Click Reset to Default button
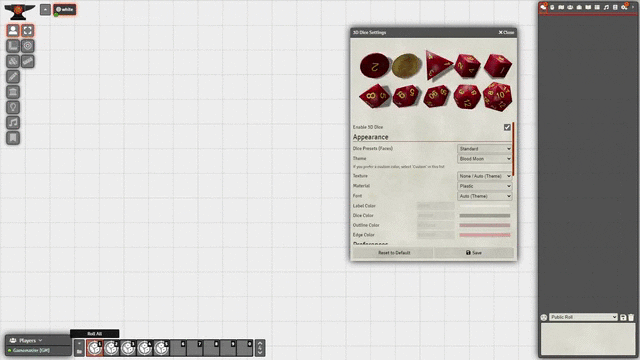640x360 pixels. [393, 253]
